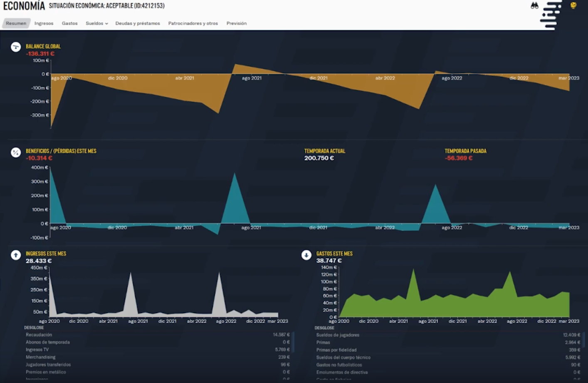
Task: Click the Ingresos Este Mes heading
Action: pos(46,254)
